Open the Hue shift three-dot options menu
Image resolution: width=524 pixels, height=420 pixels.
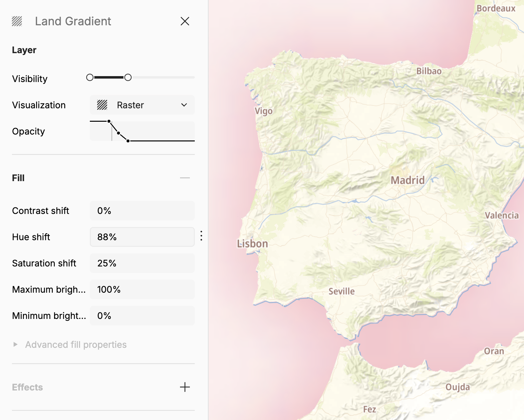click(201, 236)
